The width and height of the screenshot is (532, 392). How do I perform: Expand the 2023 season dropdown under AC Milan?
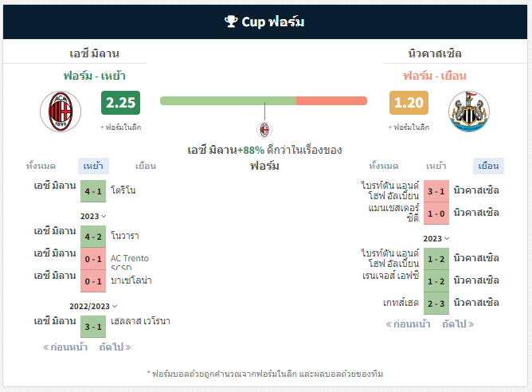93,216
